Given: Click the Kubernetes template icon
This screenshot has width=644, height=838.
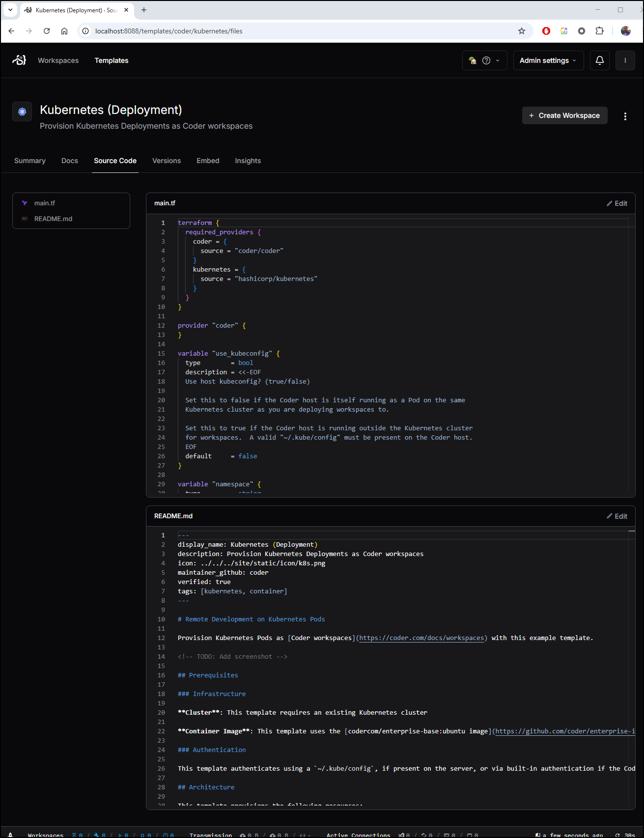Looking at the screenshot, I should point(22,112).
